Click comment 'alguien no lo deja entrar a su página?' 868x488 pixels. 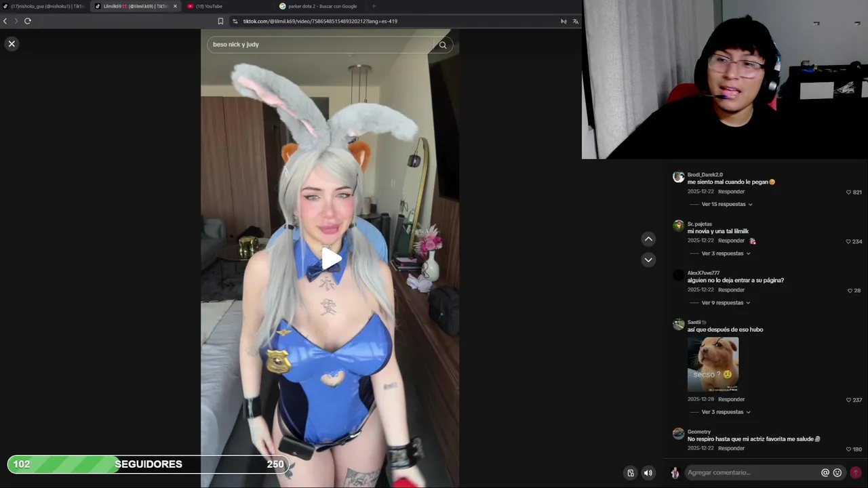tap(736, 280)
